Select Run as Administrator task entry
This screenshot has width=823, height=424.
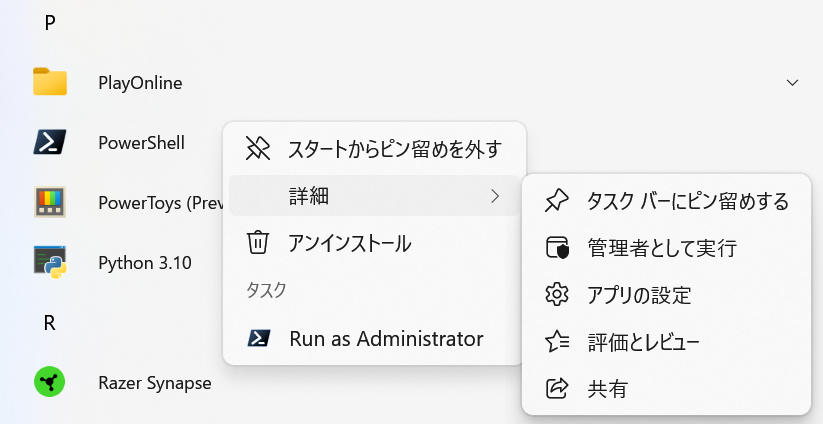click(375, 338)
